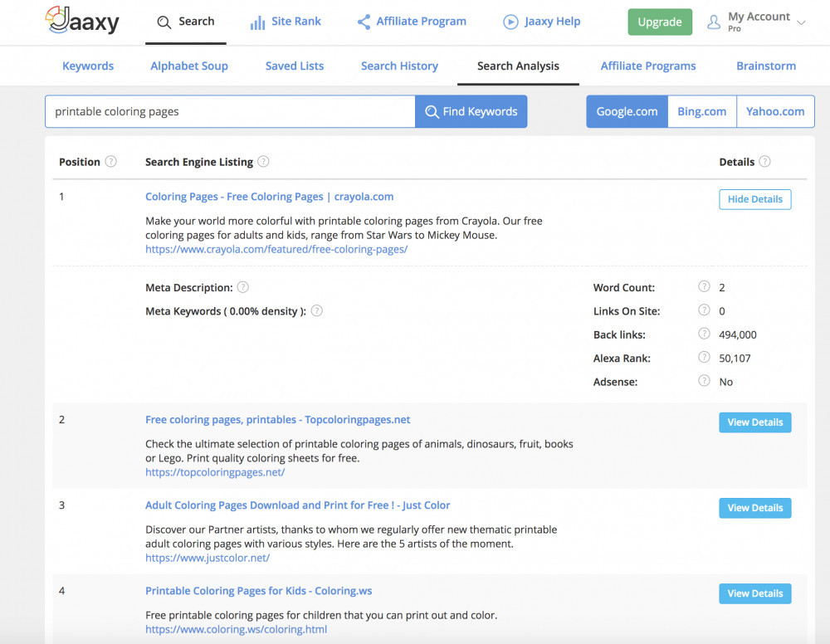Select Google.com search engine

point(627,112)
